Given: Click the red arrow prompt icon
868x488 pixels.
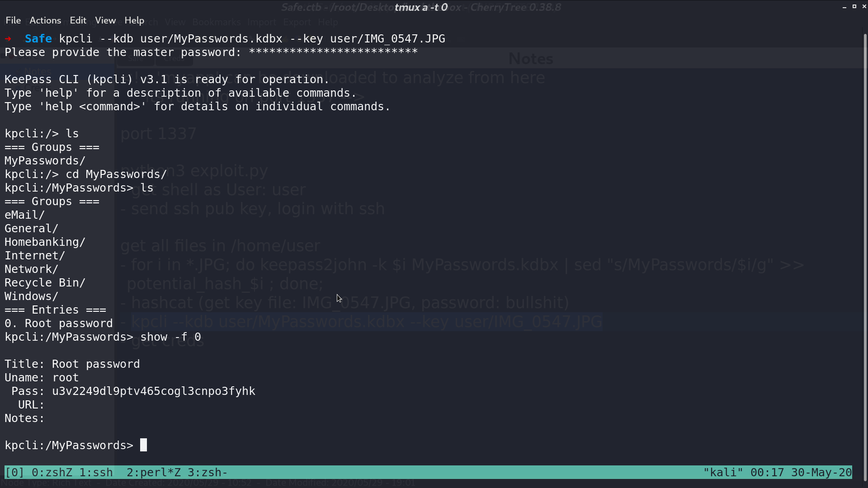Looking at the screenshot, I should tap(8, 39).
